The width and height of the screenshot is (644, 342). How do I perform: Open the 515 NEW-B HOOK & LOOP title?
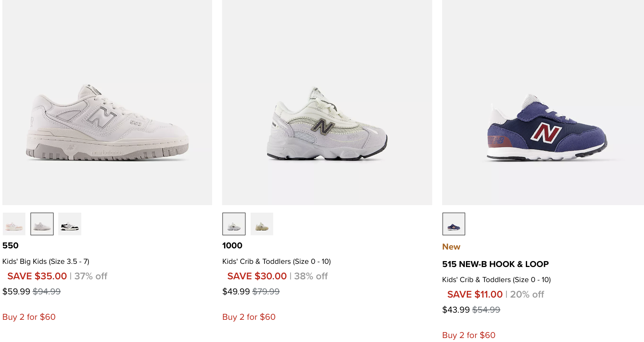(x=495, y=264)
